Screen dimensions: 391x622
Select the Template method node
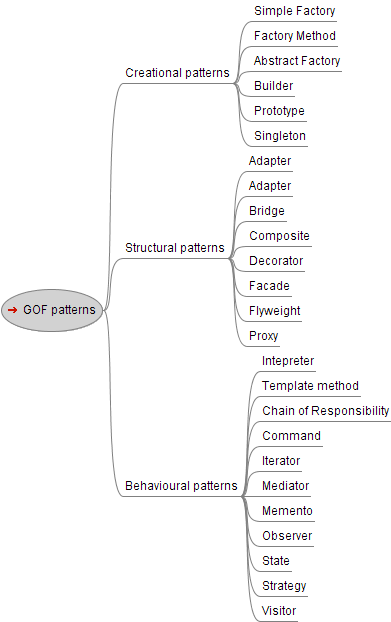pyautogui.click(x=310, y=386)
